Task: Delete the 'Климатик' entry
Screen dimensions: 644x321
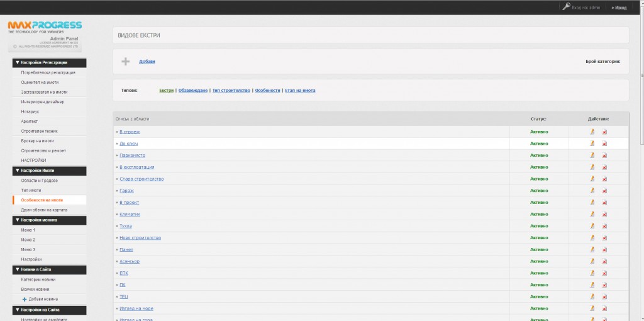Action: (604, 214)
